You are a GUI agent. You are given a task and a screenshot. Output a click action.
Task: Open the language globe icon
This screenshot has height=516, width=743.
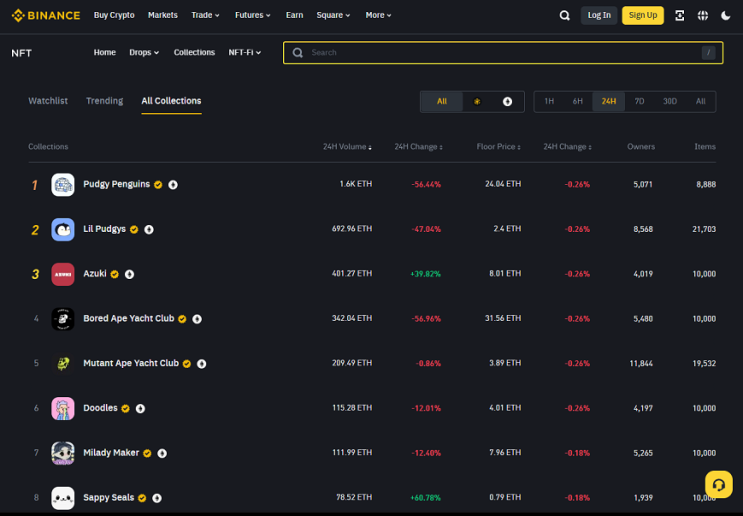pos(703,16)
